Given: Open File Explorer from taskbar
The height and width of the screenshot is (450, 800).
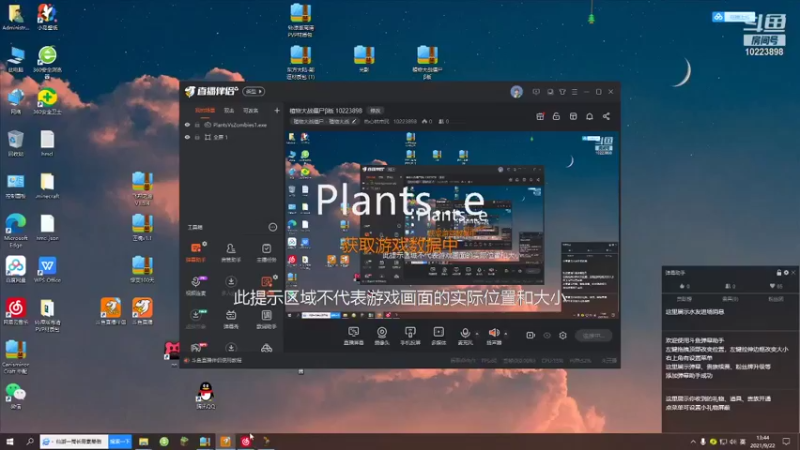Looking at the screenshot, I should [143, 441].
